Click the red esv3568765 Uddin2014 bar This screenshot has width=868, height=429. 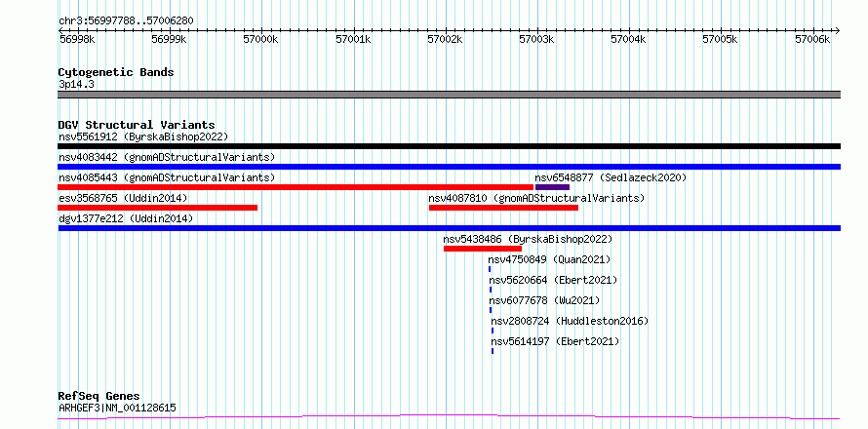157,208
